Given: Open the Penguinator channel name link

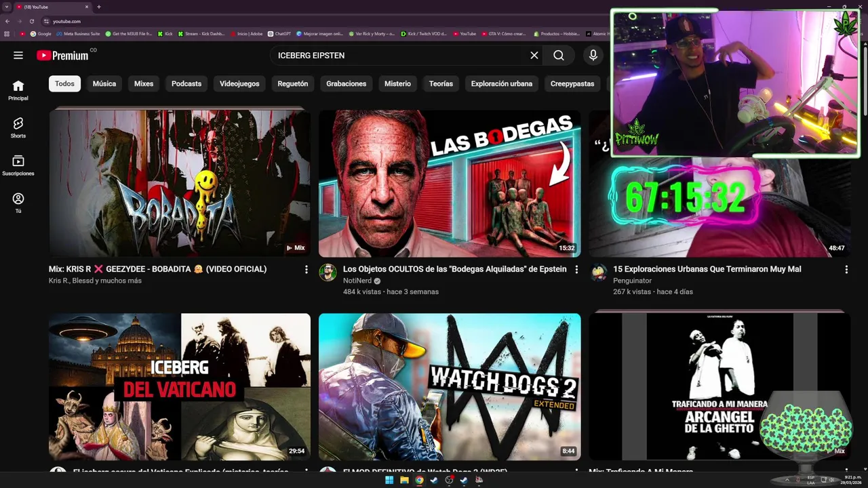Looking at the screenshot, I should [632, 281].
